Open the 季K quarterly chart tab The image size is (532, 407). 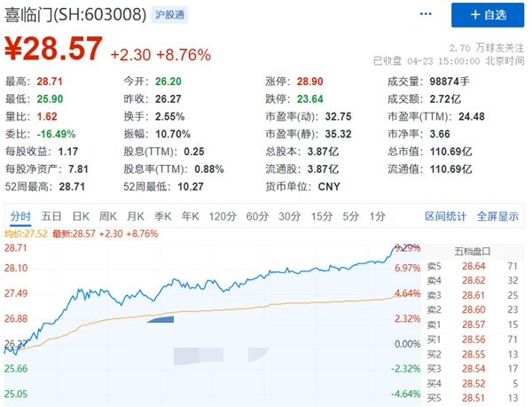(x=162, y=215)
